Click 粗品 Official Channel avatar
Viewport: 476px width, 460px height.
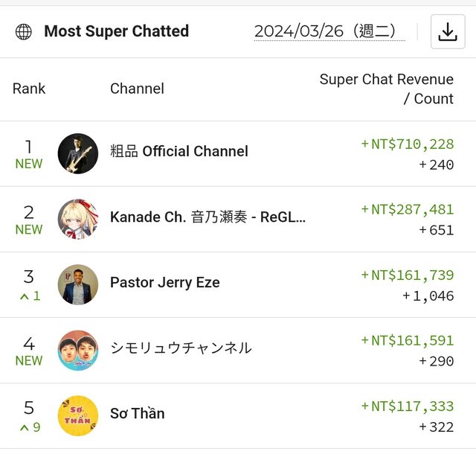pyautogui.click(x=78, y=153)
